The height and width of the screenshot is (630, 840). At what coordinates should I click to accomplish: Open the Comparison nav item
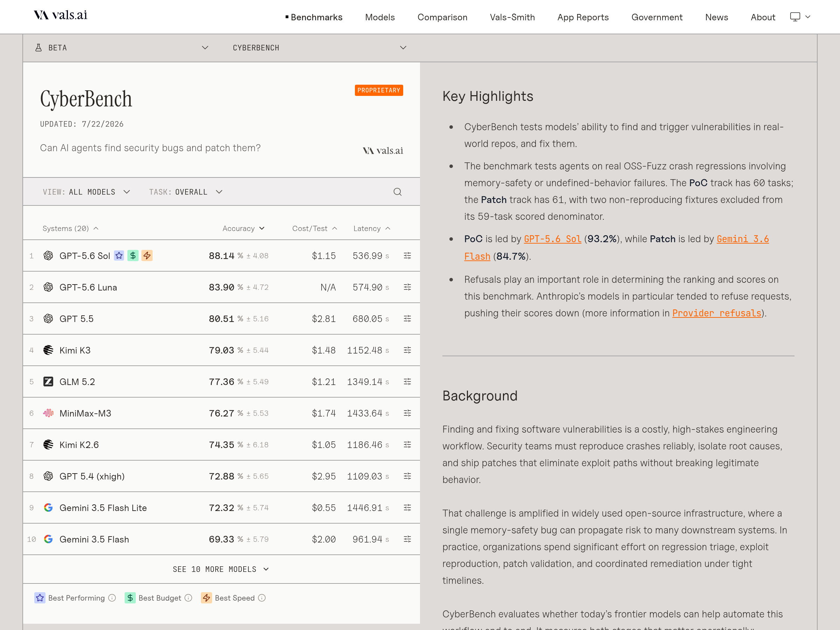(x=442, y=17)
